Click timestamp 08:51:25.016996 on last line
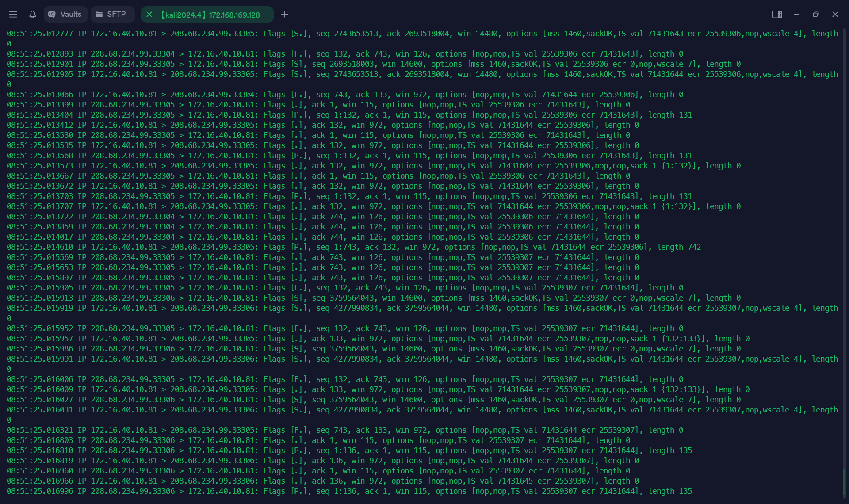The height and width of the screenshot is (504, 849). pos(40,491)
